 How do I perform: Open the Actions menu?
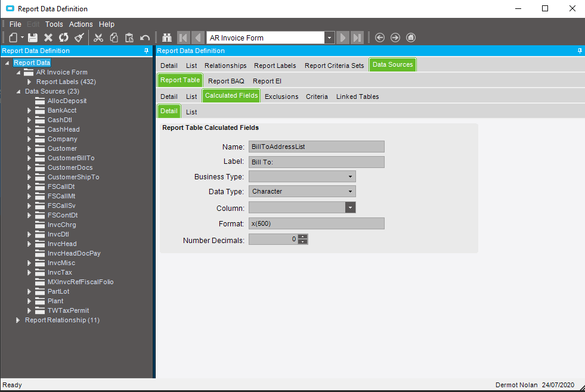click(81, 24)
